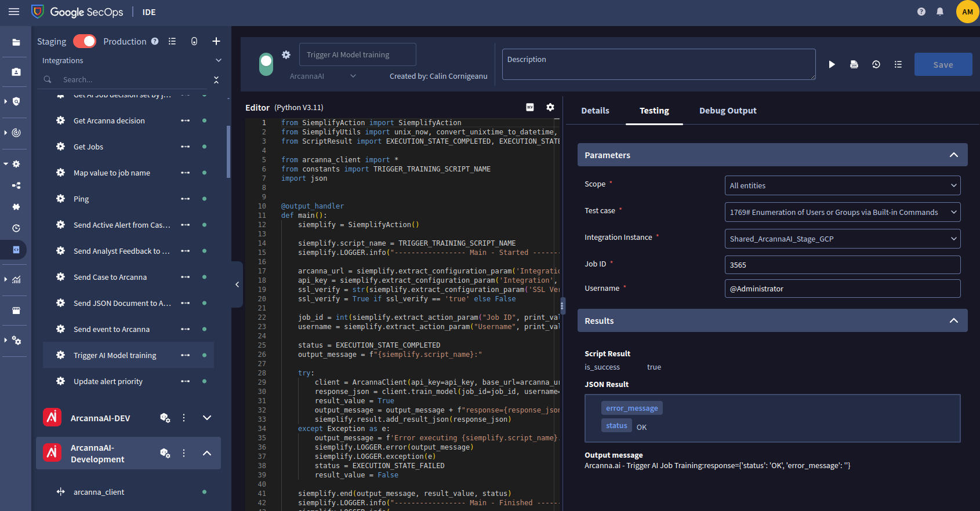Click the Production help question mark
The height and width of the screenshot is (511, 980).
pos(155,41)
